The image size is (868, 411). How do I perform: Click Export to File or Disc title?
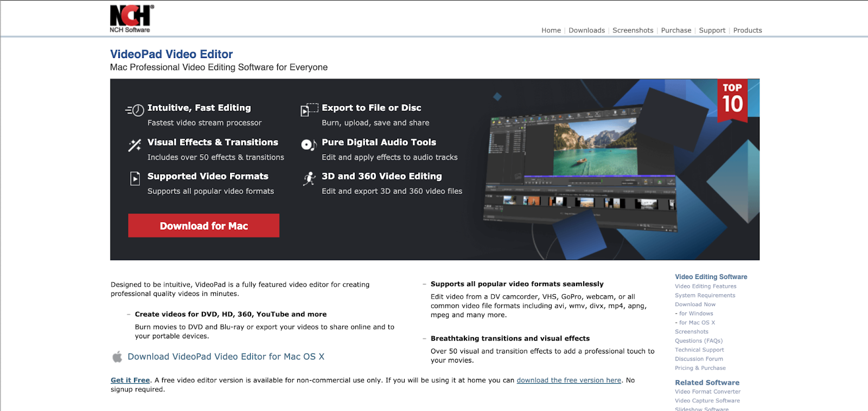click(x=371, y=108)
